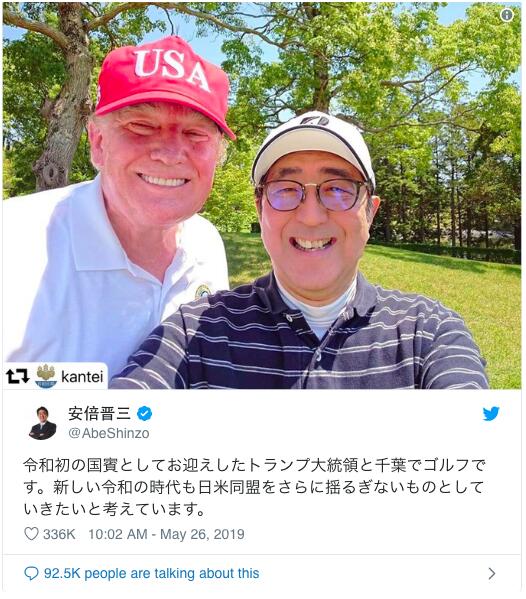
Task: Open the @AbeShinzo handle
Action: tap(109, 433)
